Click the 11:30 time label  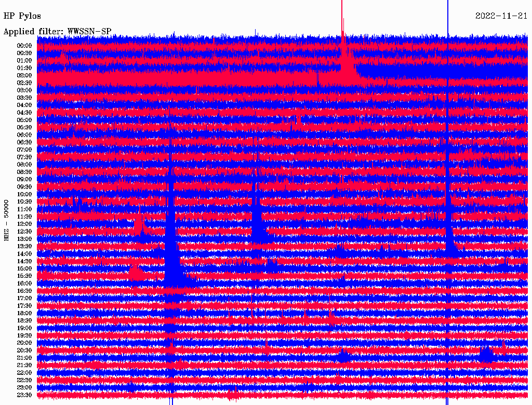tap(24, 217)
